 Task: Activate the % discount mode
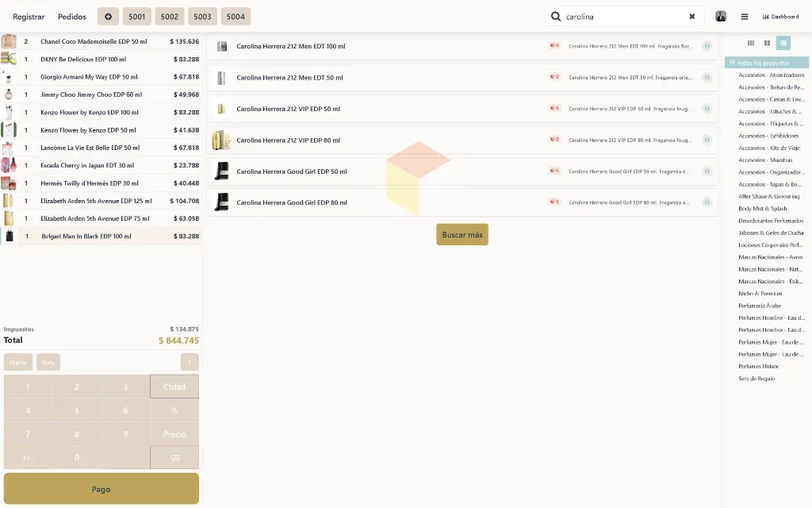pyautogui.click(x=174, y=410)
